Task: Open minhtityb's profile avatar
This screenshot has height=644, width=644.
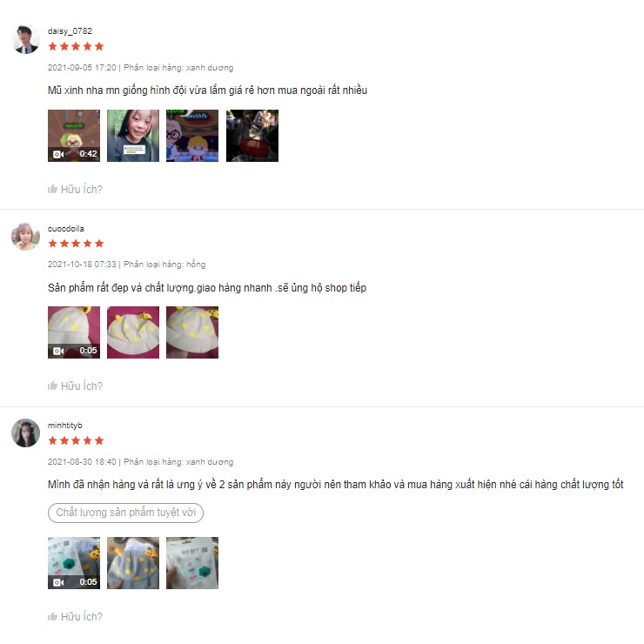Action: tap(25, 433)
